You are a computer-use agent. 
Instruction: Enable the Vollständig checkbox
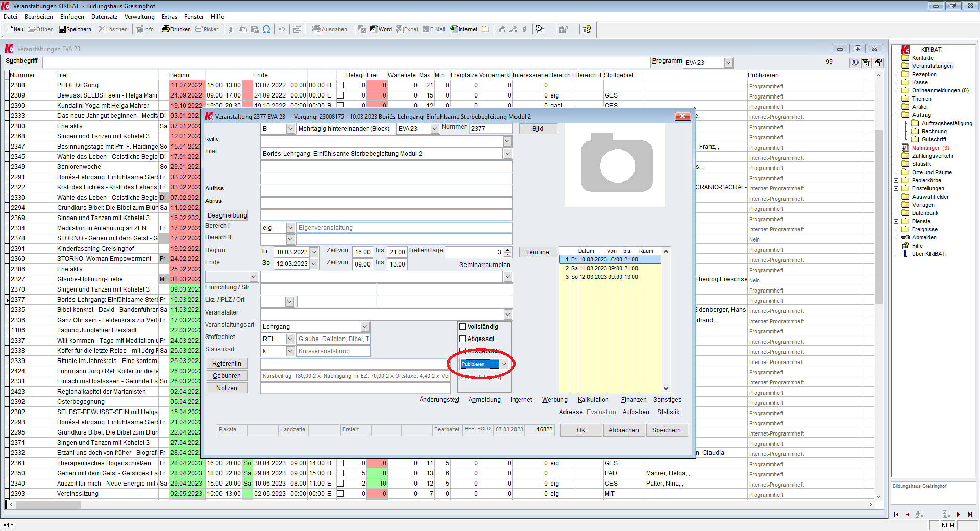coord(463,327)
